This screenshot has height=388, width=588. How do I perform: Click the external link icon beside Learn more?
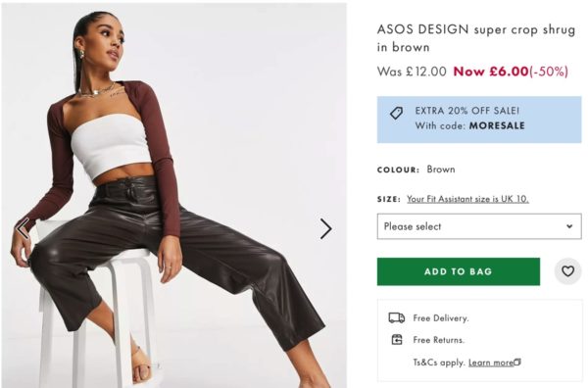click(x=517, y=362)
